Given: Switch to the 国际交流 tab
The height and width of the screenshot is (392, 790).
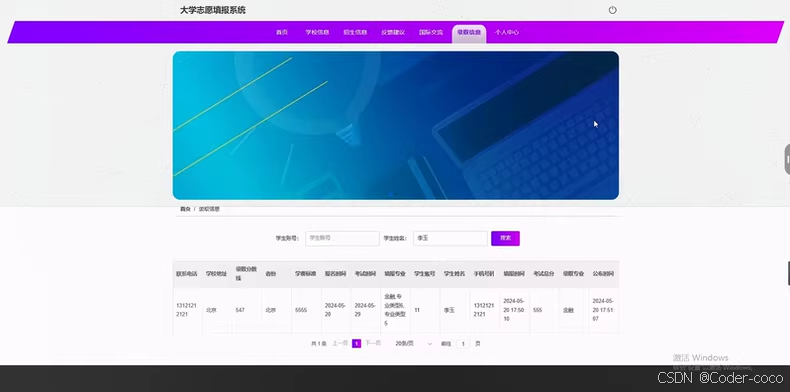Looking at the screenshot, I should (x=431, y=32).
